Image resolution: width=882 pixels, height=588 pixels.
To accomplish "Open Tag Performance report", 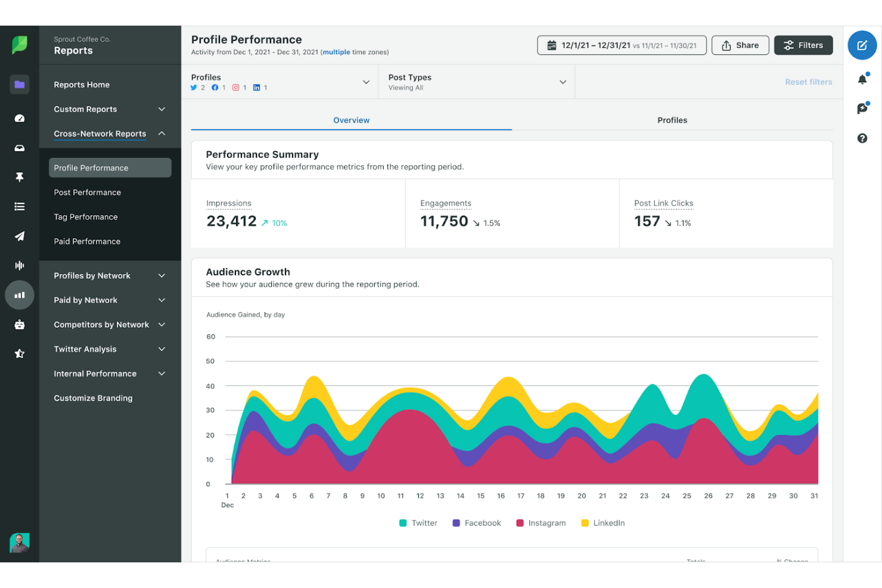I will (x=86, y=217).
